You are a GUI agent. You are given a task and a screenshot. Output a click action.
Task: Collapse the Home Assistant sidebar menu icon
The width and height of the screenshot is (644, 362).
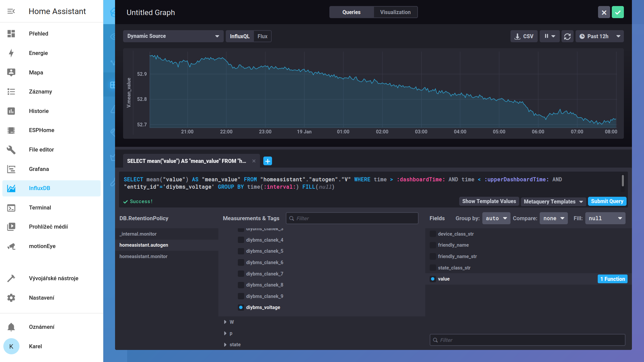point(11,11)
